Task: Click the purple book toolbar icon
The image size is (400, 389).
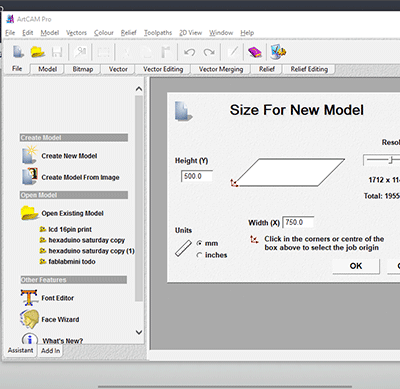Action: (x=255, y=52)
